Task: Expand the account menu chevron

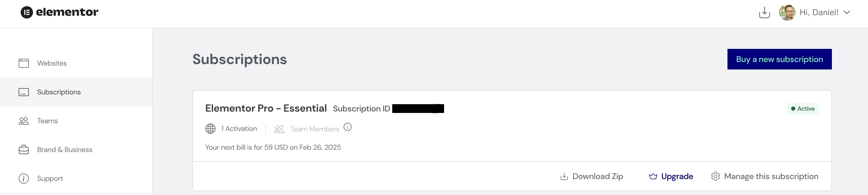Action: tap(847, 12)
